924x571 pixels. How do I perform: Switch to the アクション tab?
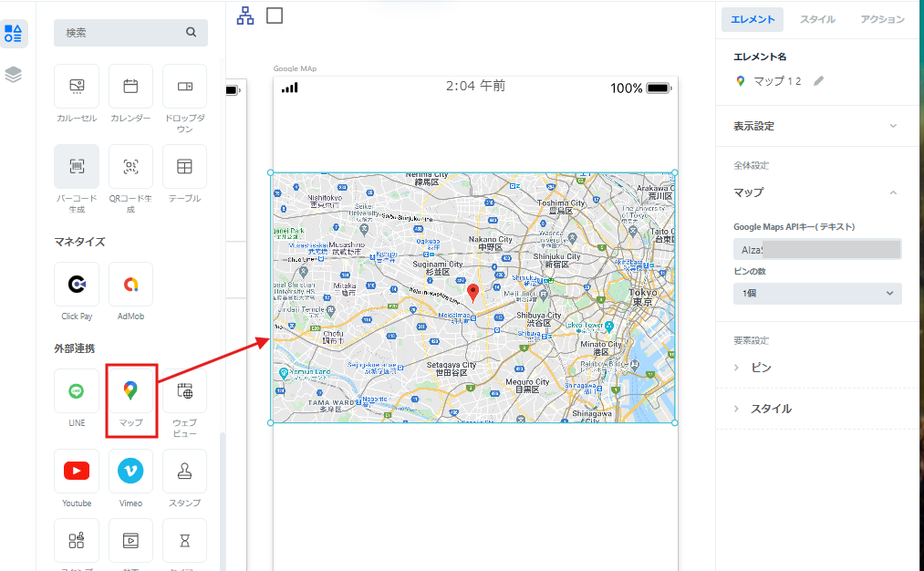click(882, 19)
